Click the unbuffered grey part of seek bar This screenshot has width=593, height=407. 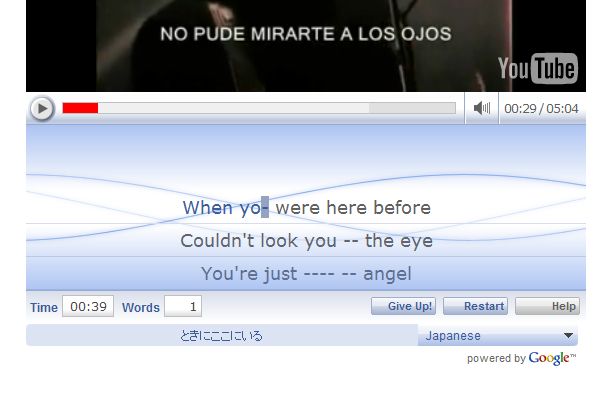click(x=412, y=108)
